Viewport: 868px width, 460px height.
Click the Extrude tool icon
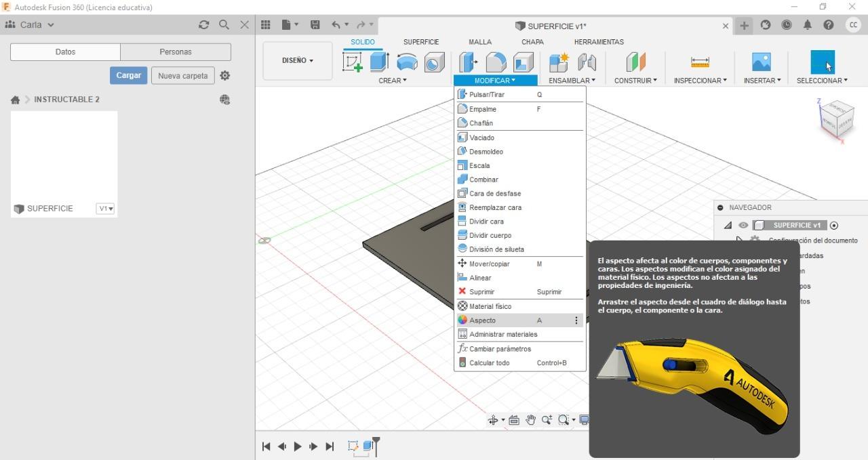[379, 62]
